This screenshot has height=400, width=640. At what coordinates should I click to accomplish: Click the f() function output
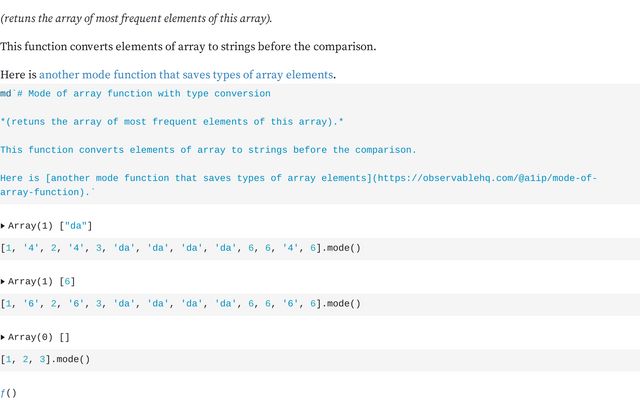[9, 393]
